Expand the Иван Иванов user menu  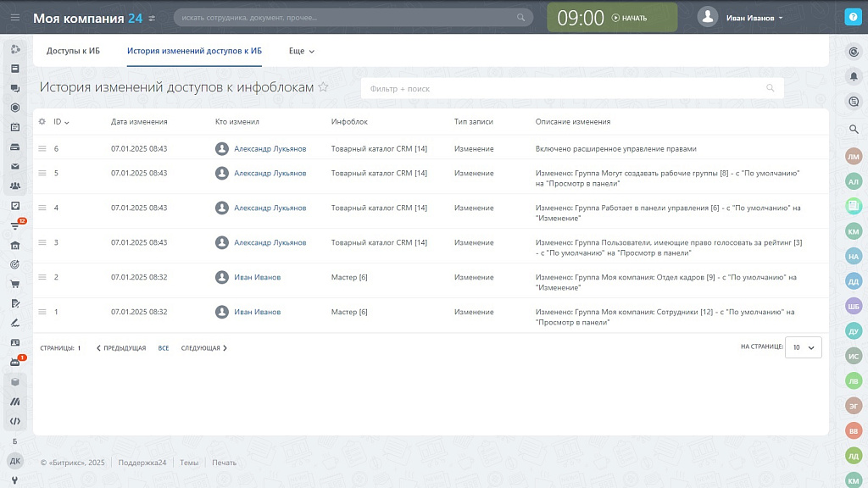[754, 18]
